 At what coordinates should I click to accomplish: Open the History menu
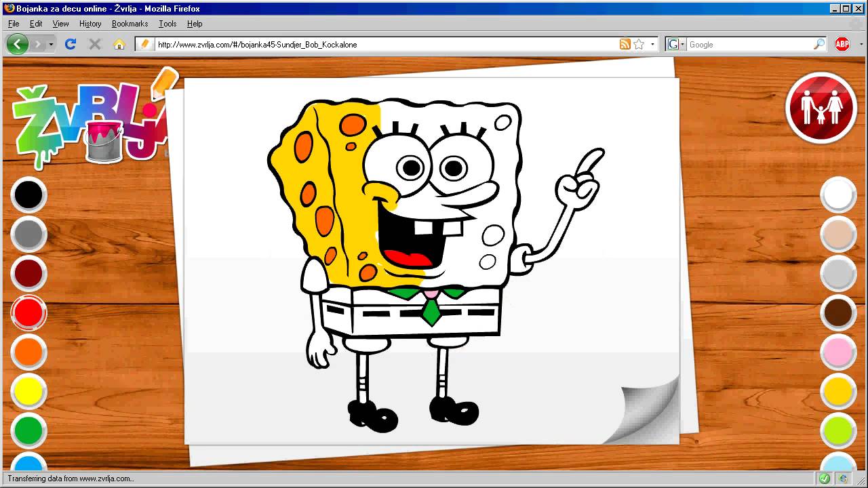click(90, 24)
